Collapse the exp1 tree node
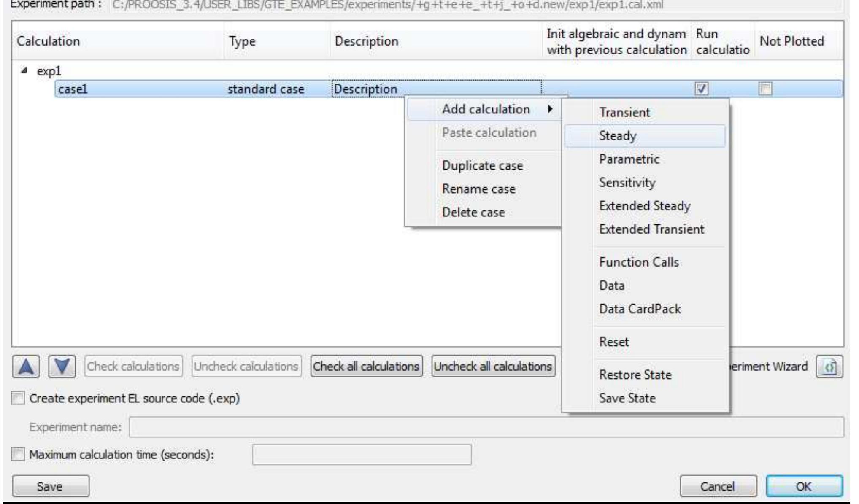The width and height of the screenshot is (859, 504). (24, 71)
